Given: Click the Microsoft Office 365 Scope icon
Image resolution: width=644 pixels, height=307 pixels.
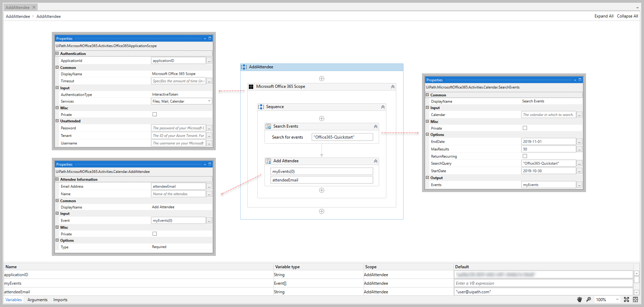Looking at the screenshot, I should coord(251,87).
